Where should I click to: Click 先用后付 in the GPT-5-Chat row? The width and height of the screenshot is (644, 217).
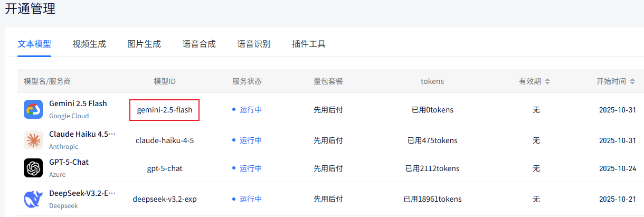coord(328,168)
